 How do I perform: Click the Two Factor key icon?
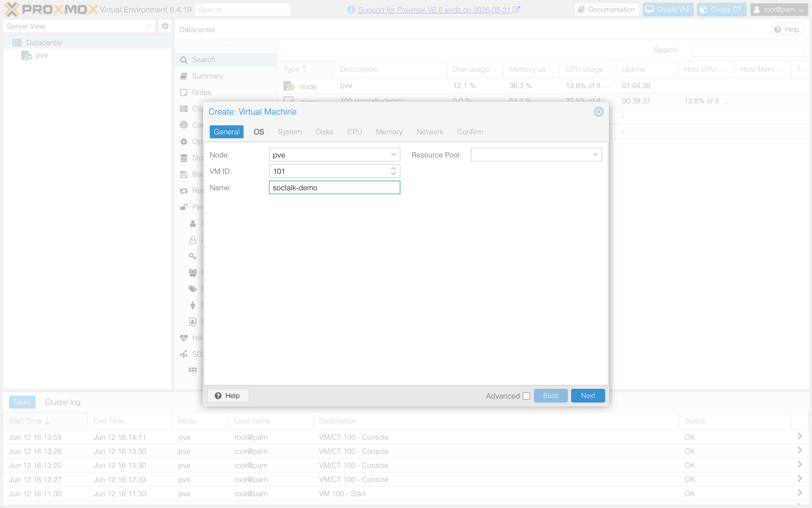[193, 256]
